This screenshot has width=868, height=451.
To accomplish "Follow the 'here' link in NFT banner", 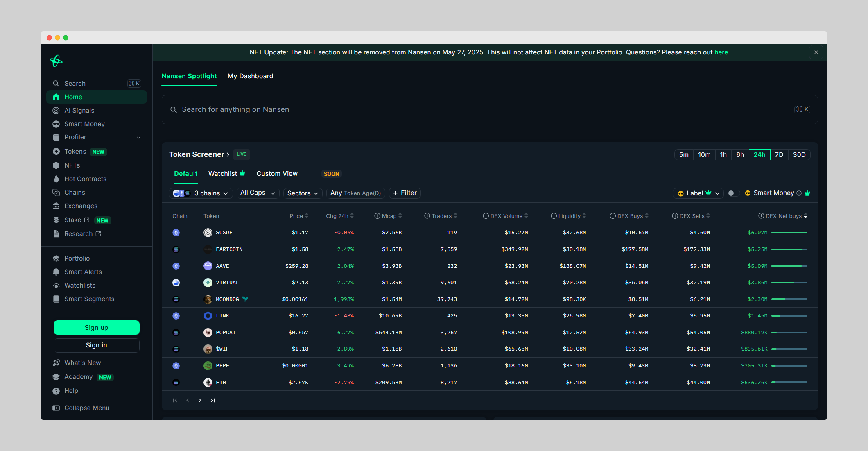I will (721, 52).
